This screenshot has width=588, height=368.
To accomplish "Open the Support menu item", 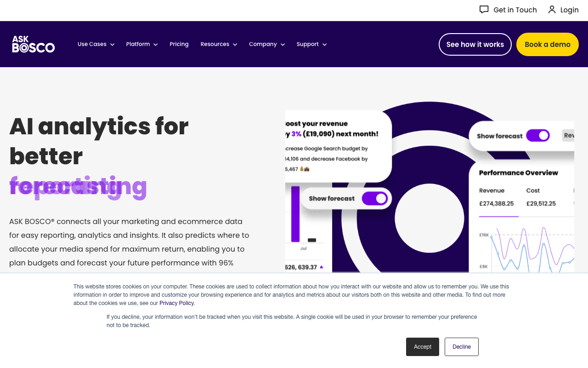I will (307, 44).
